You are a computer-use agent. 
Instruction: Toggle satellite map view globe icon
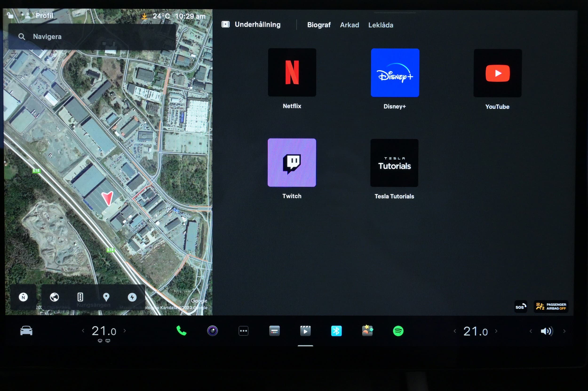54,297
